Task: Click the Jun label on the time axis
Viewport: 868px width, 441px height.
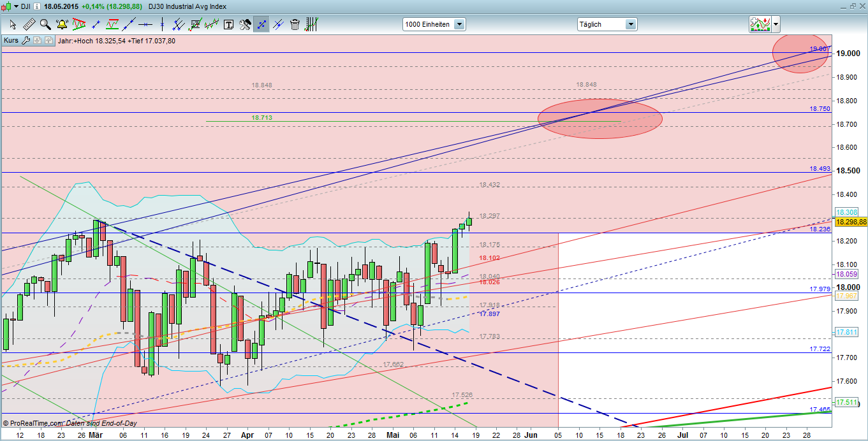Action: click(531, 434)
